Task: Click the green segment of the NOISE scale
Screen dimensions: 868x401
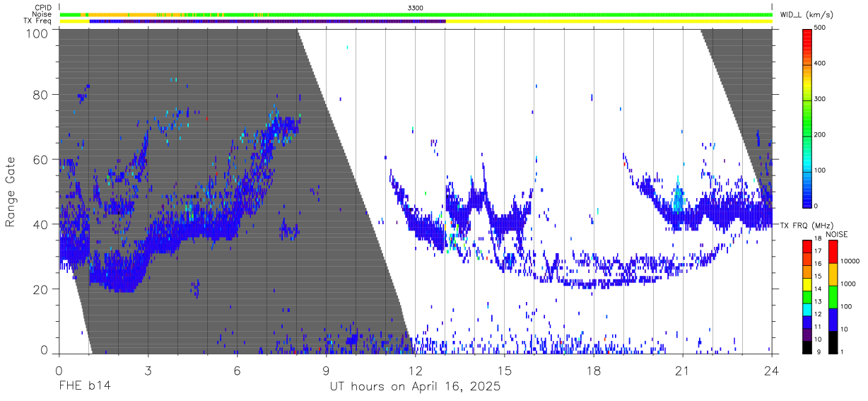Action: click(x=833, y=296)
